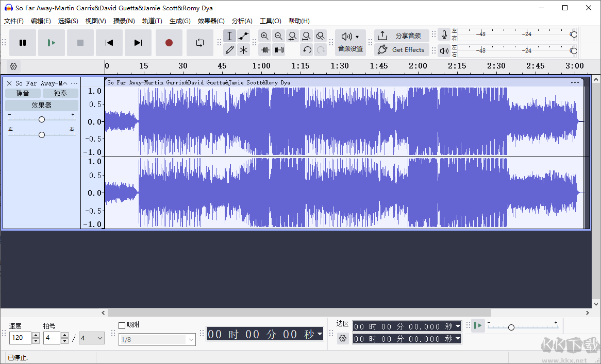Adjust the track gain slider
The image size is (601, 364).
tap(41, 118)
